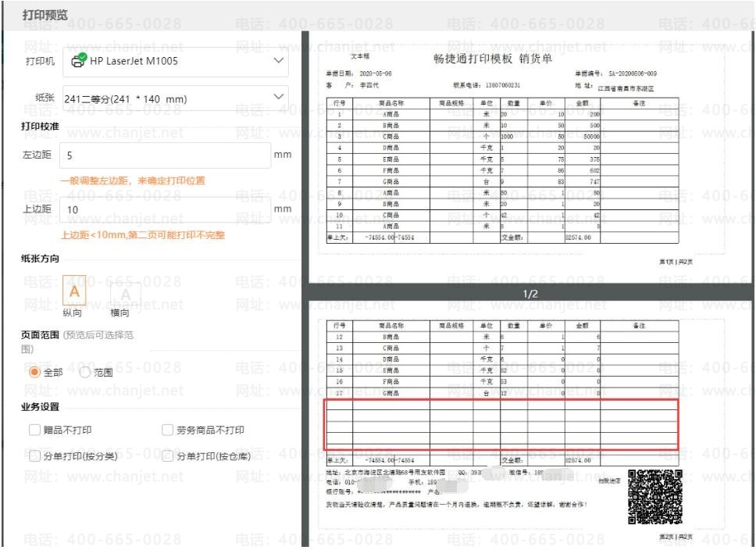Select landscape orientation icon 横向
756x550 pixels.
pos(126,295)
